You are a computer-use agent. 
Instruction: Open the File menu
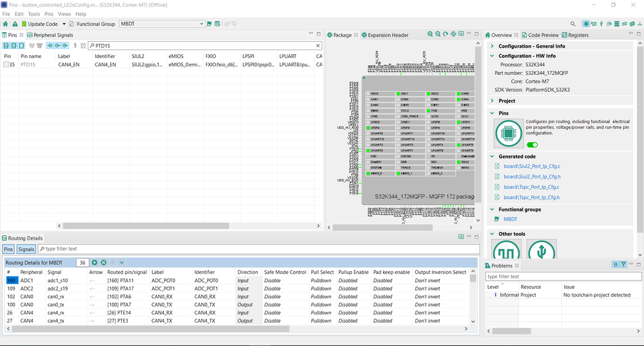tap(6, 14)
